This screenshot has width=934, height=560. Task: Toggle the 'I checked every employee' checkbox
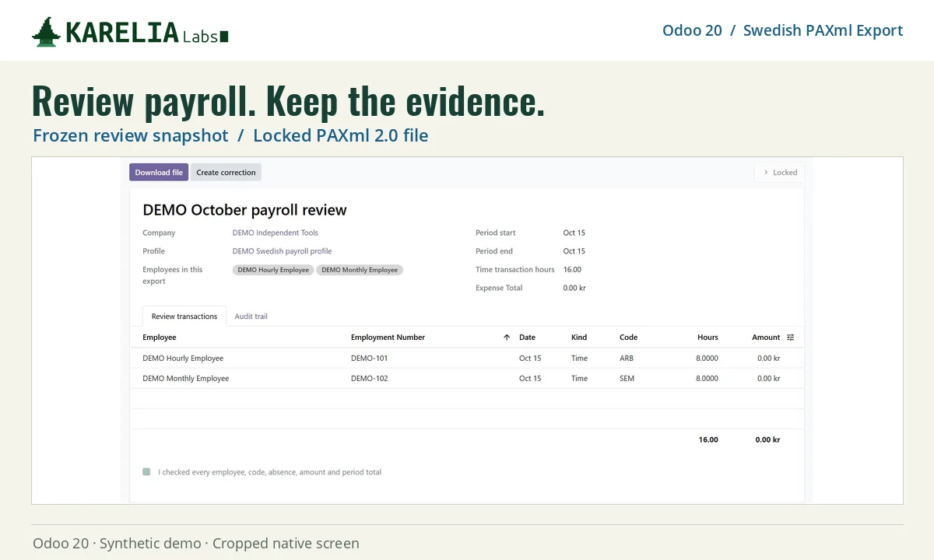[146, 471]
